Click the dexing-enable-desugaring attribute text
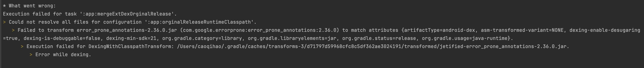 tap(605, 30)
